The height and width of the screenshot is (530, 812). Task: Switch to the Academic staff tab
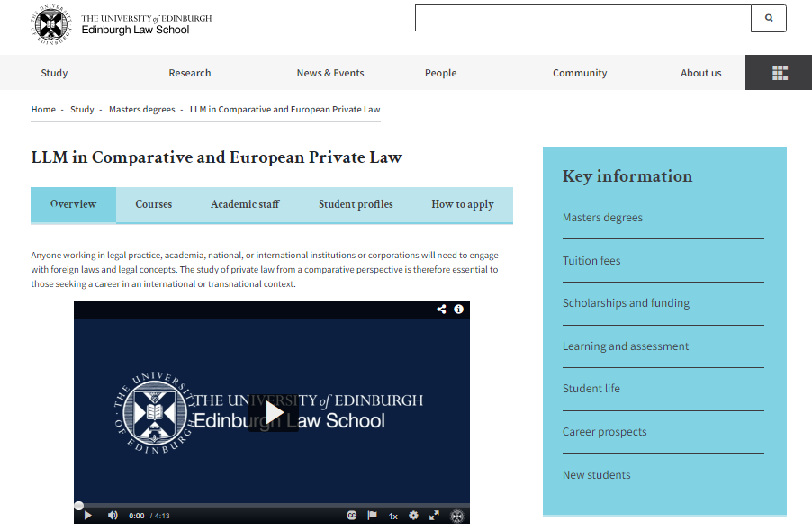pos(245,204)
